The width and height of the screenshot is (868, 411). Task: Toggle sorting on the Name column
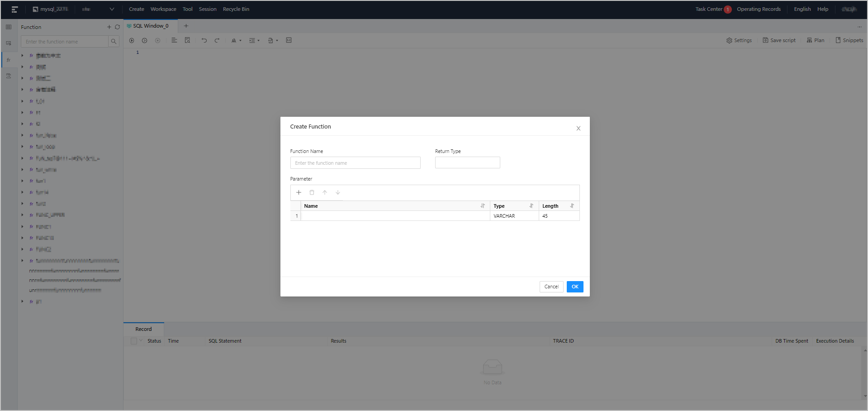tap(482, 206)
